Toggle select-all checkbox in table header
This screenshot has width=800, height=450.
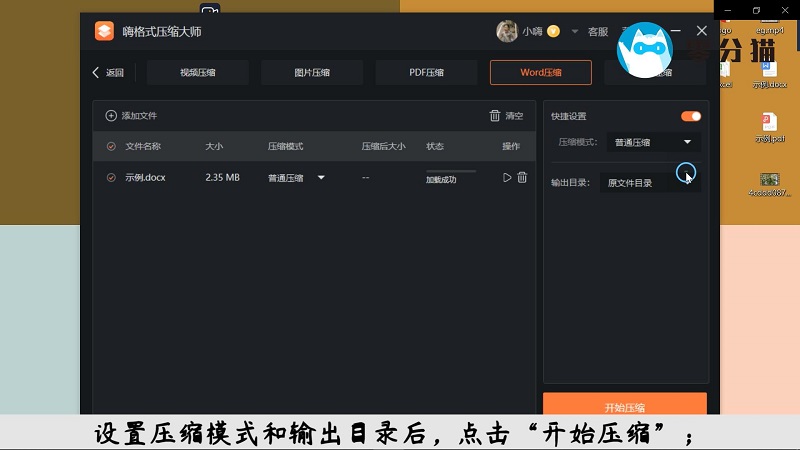point(111,147)
